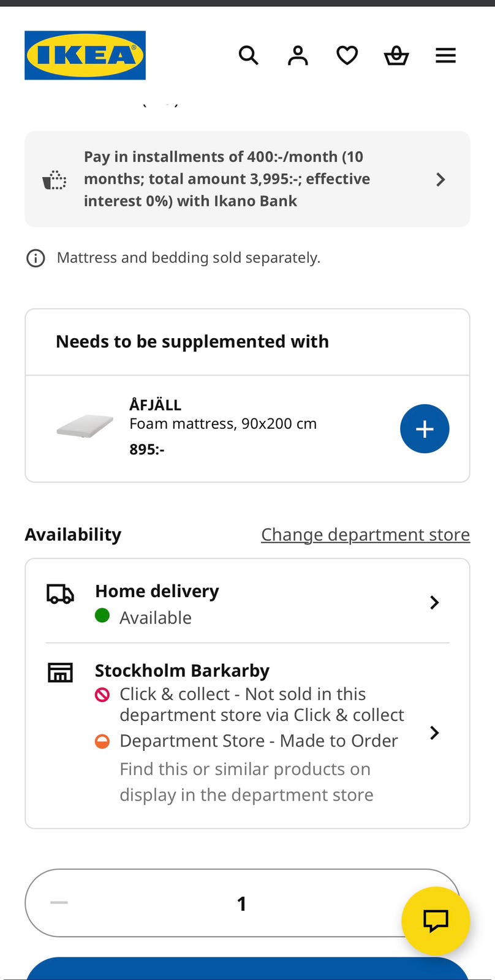Click the info icon beside mattress note
This screenshot has height=980, width=495.
[36, 258]
